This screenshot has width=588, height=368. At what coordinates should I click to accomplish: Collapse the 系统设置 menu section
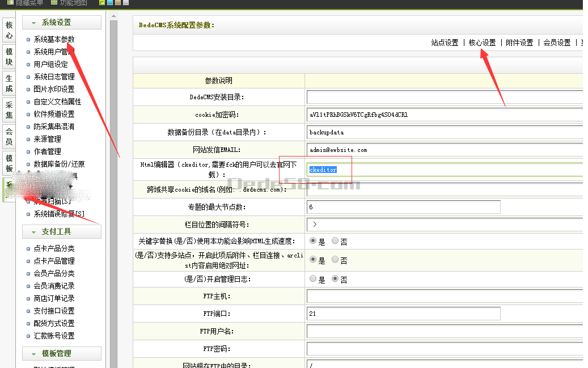click(62, 22)
